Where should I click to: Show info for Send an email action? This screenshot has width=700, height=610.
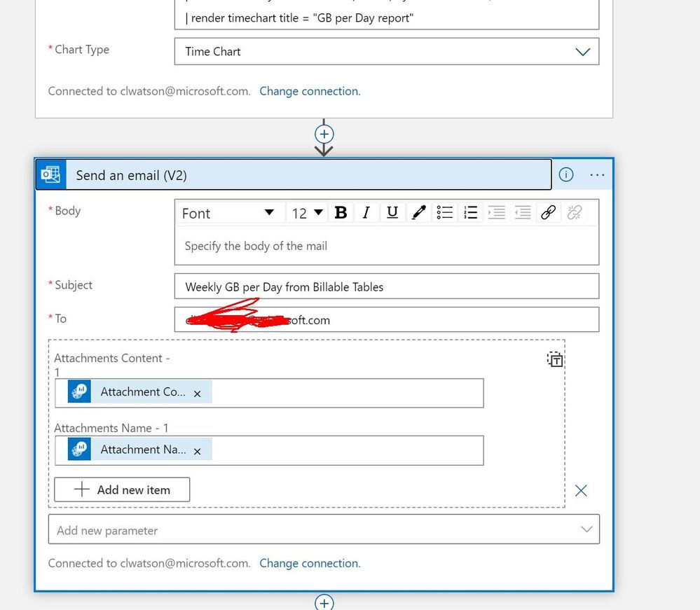pos(566,174)
